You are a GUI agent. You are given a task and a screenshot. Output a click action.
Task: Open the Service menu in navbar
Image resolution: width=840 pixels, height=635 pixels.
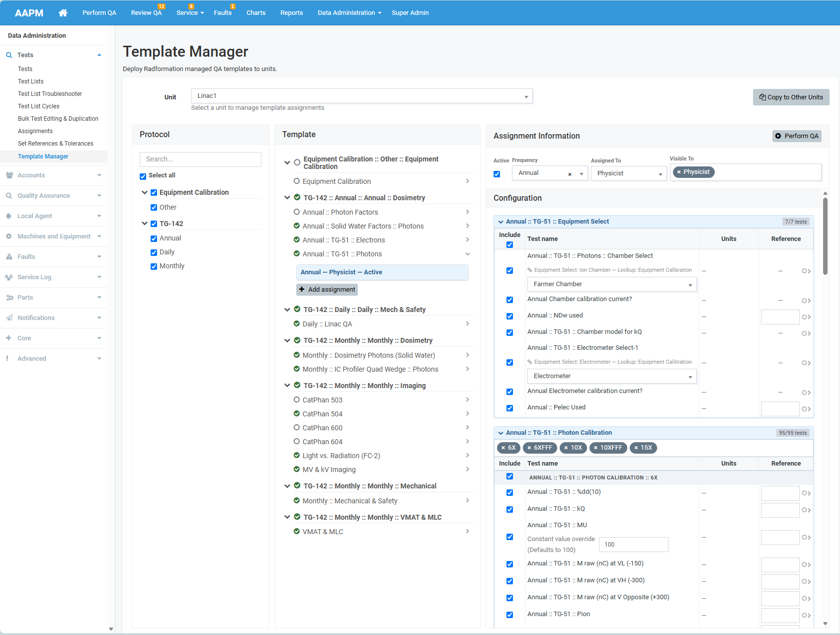[190, 13]
